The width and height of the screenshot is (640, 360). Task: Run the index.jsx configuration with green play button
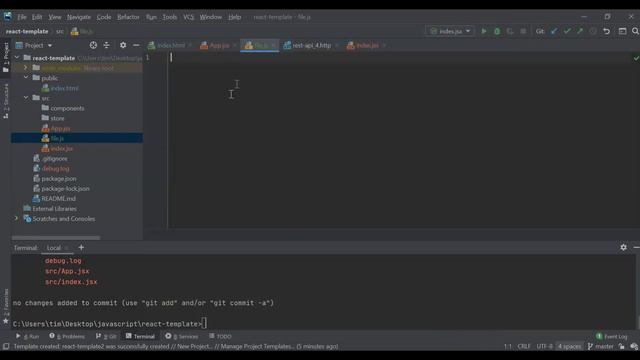pyautogui.click(x=484, y=31)
